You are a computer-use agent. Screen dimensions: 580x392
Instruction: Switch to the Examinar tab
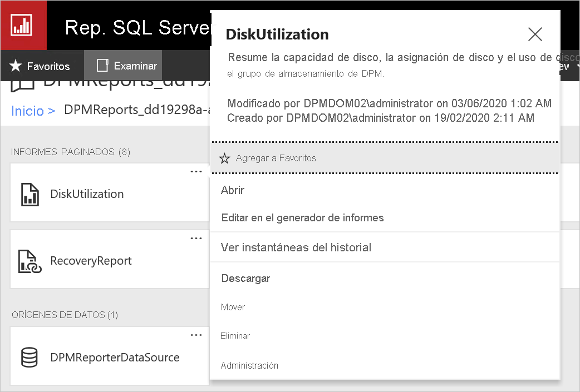point(122,66)
